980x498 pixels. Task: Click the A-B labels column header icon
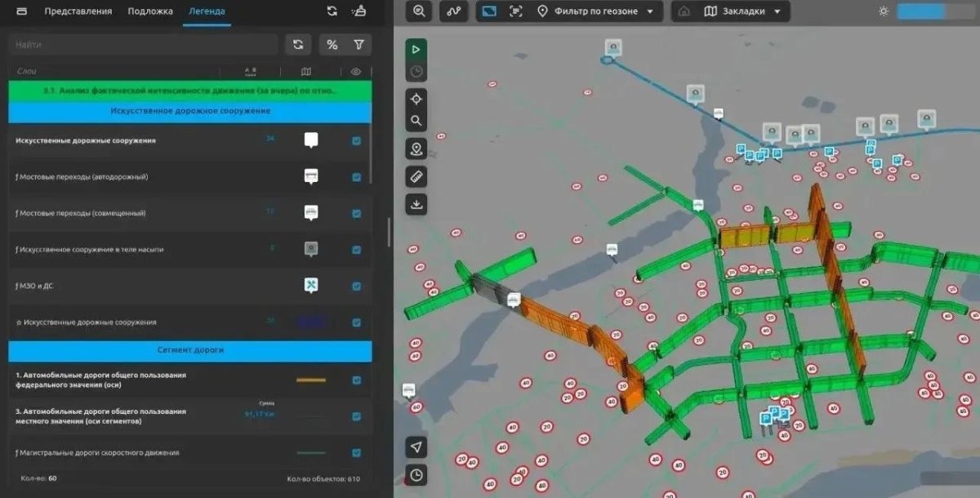tap(251, 72)
